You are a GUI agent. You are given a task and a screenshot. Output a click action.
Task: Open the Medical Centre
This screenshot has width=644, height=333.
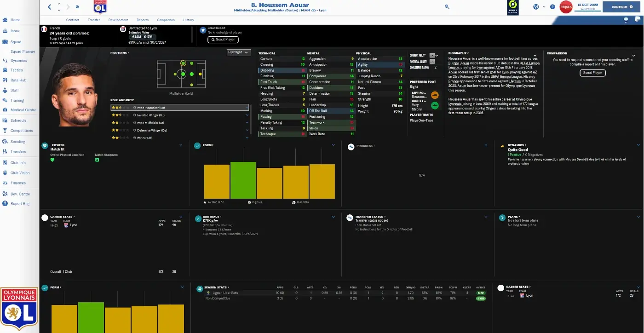23,110
